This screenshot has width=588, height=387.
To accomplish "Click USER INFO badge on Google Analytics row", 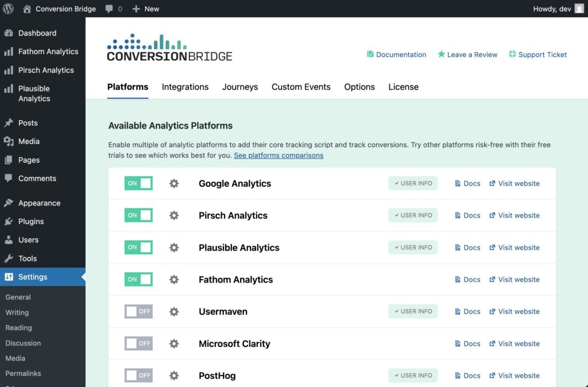I will [x=413, y=183].
